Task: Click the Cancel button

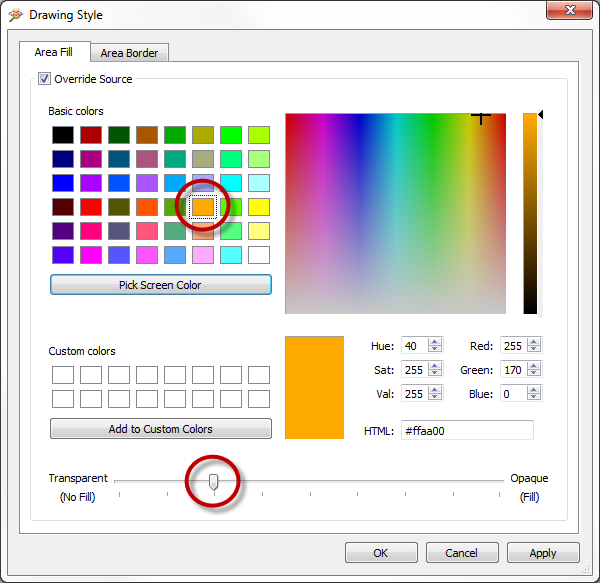Action: [x=462, y=552]
